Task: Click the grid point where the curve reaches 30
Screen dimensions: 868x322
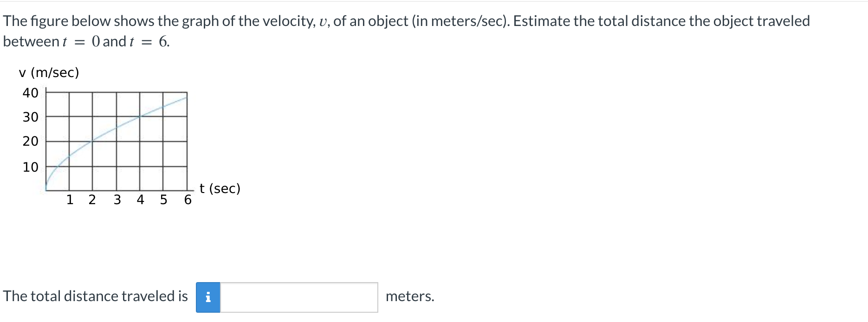Action: click(140, 116)
